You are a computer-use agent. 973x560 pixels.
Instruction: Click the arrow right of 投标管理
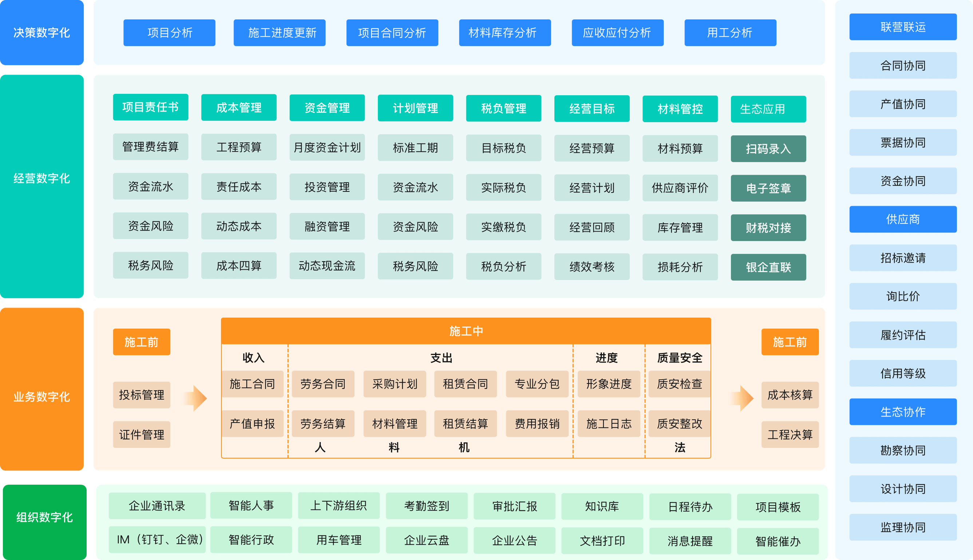coord(196,399)
